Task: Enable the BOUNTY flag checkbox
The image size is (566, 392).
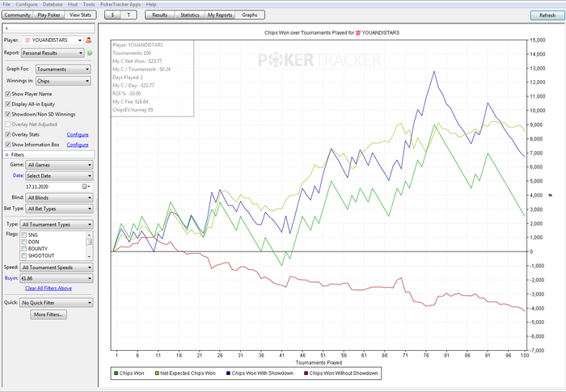Action: (x=26, y=248)
